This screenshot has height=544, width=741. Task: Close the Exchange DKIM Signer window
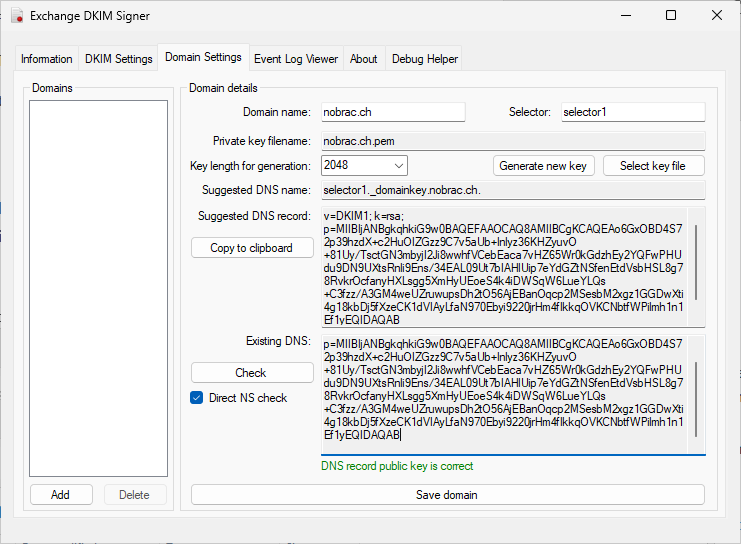pyautogui.click(x=716, y=16)
